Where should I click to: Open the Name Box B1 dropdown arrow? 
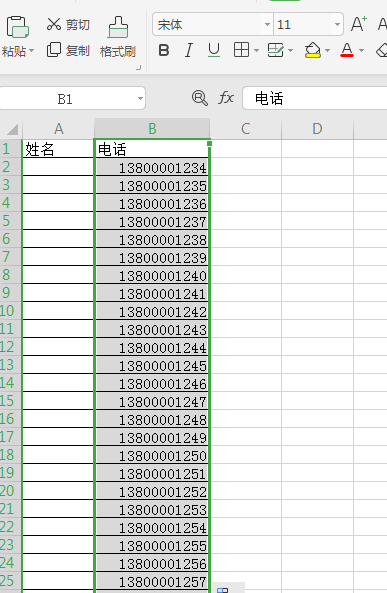point(140,98)
